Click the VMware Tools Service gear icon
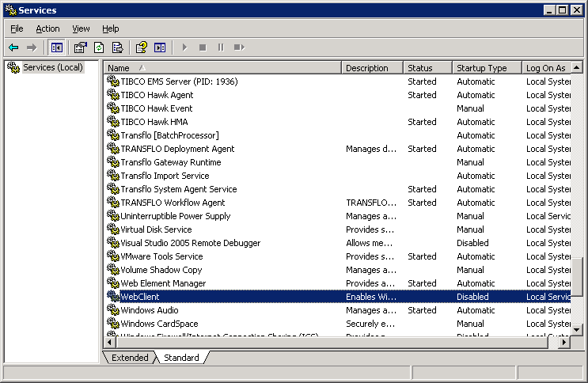 pyautogui.click(x=113, y=256)
